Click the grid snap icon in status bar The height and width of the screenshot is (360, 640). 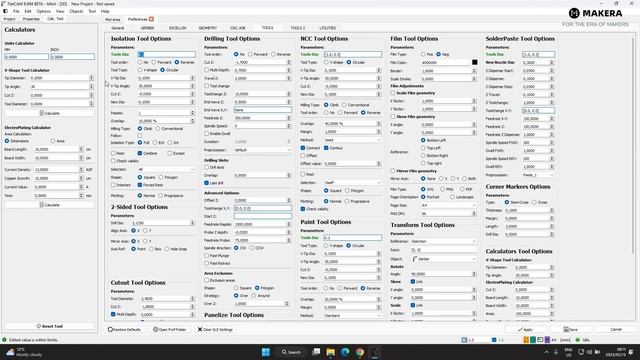[464, 340]
